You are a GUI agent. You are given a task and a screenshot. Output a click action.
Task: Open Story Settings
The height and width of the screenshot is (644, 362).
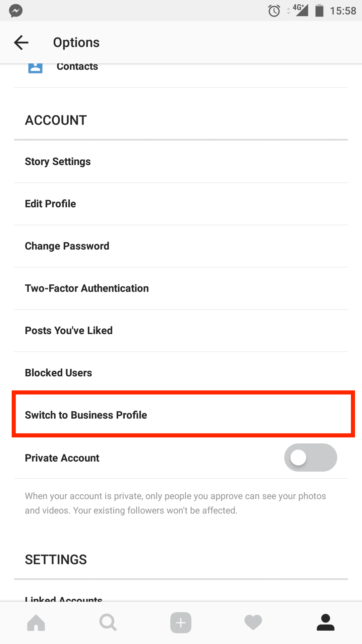[58, 162]
